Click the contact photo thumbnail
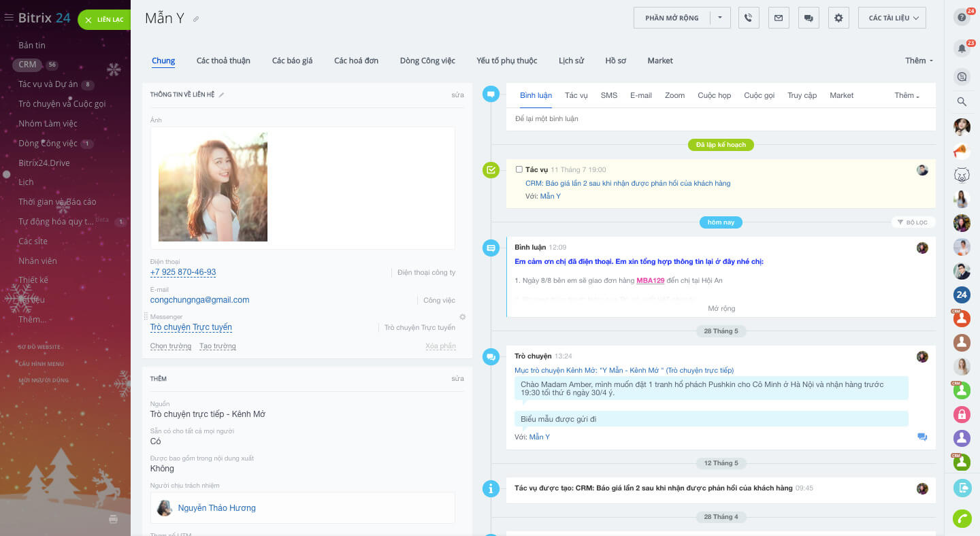Viewport: 980px width, 536px height. point(213,187)
